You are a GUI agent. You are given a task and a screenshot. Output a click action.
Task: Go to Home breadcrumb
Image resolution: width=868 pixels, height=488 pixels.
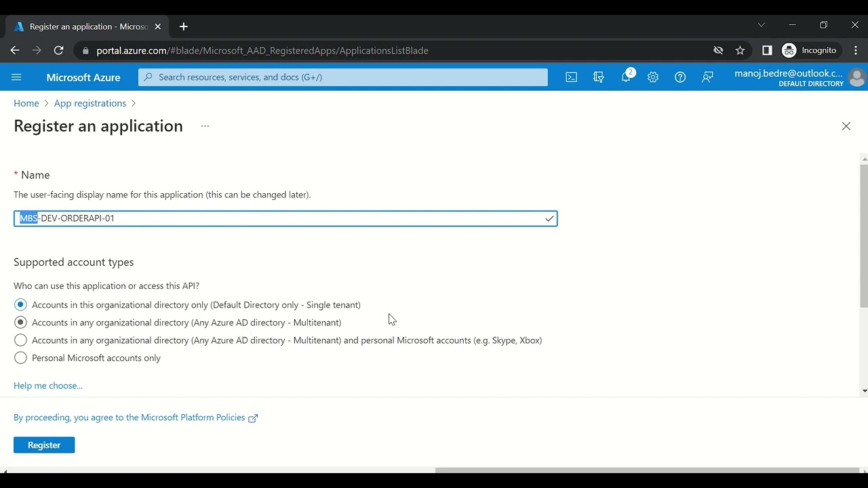tap(26, 103)
